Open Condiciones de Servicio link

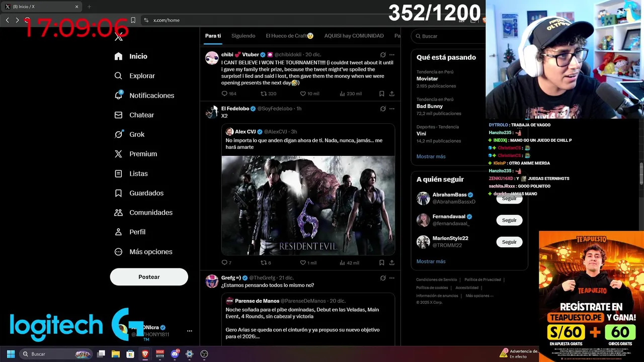click(x=436, y=280)
